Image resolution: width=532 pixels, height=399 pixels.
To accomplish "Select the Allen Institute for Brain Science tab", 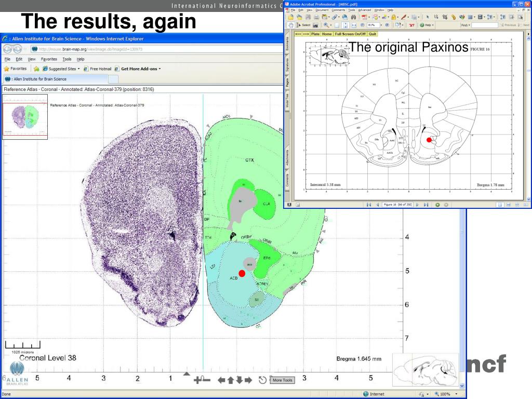I will tap(56, 79).
